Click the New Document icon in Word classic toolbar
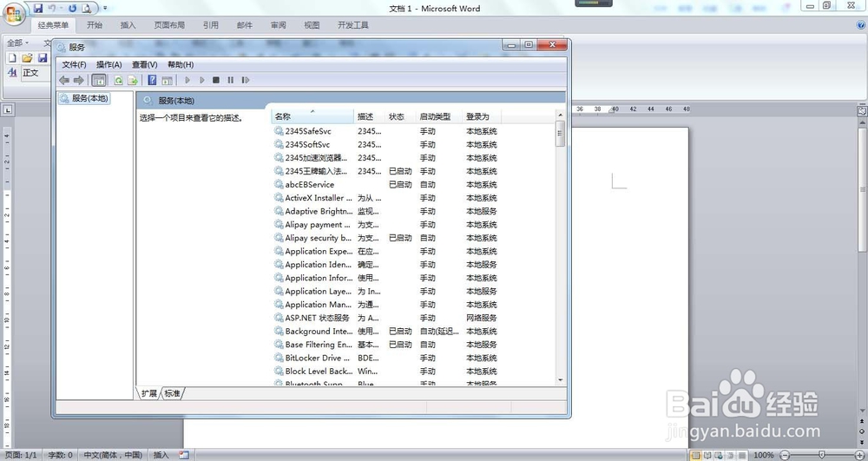This screenshot has height=461, width=868. tap(11, 57)
